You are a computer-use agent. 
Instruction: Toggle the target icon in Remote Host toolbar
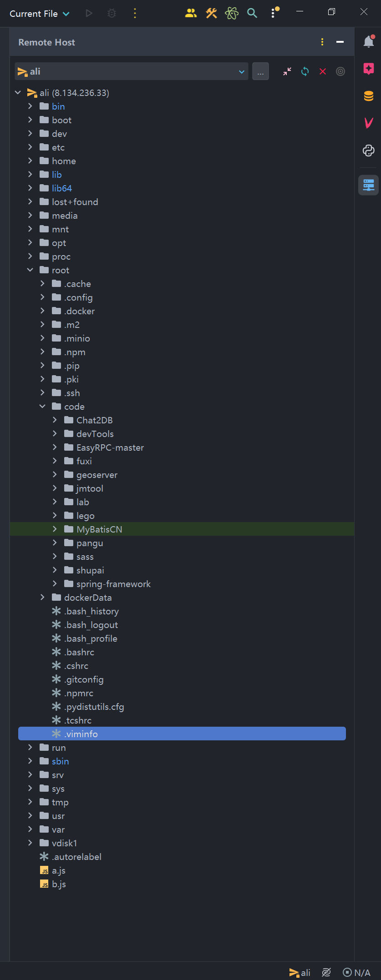click(340, 71)
